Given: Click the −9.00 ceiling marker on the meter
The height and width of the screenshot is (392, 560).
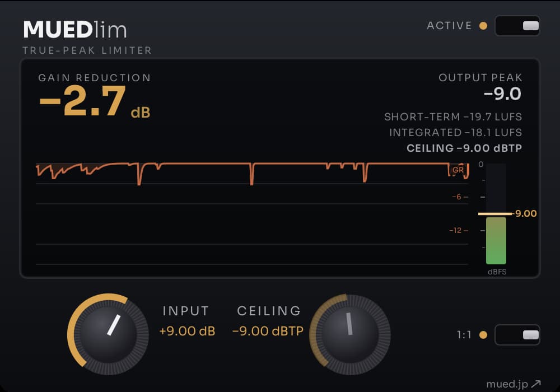Looking at the screenshot, I should click(x=507, y=213).
